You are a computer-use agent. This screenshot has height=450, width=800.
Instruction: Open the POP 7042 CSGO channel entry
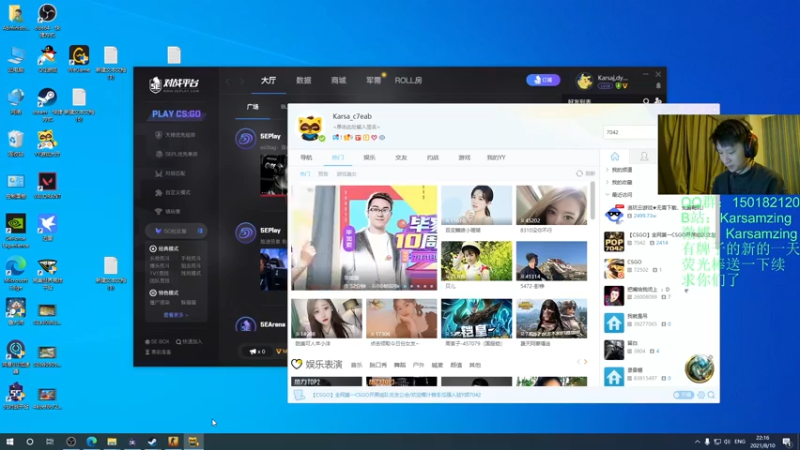pyautogui.click(x=661, y=240)
